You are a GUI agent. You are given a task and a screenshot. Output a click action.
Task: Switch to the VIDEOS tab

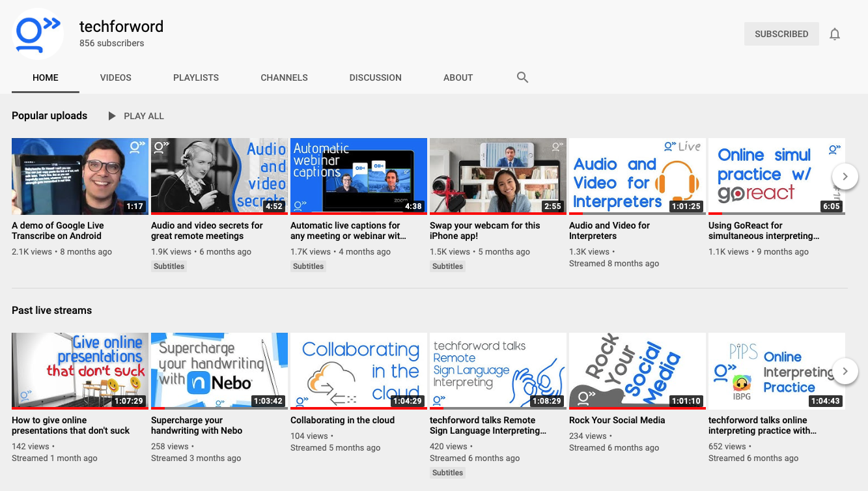pos(116,77)
